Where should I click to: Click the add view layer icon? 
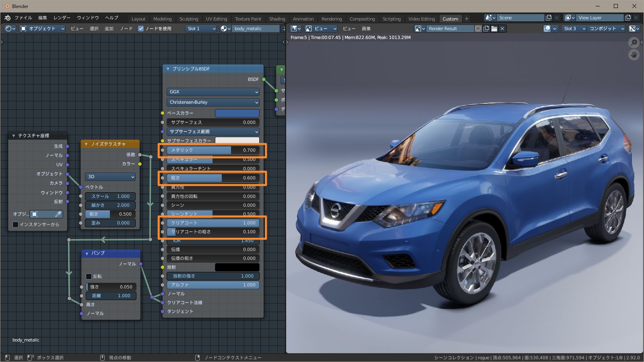(628, 18)
